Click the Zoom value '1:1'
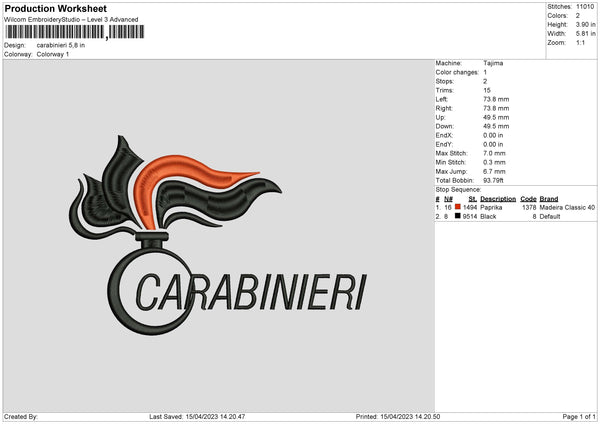 coord(580,42)
